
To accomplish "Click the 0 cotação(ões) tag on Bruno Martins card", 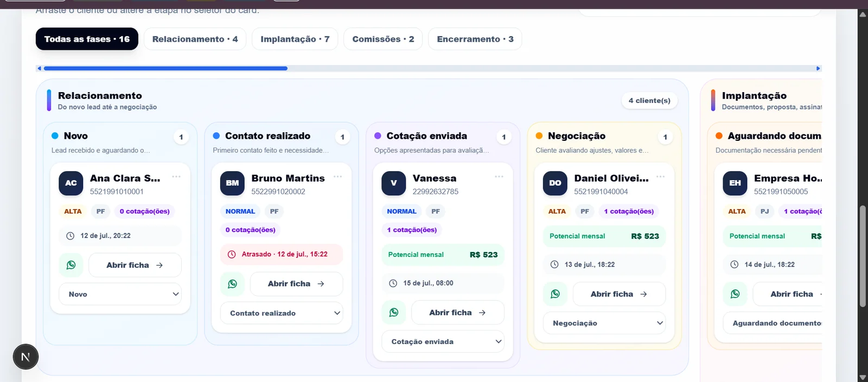I will coord(251,230).
